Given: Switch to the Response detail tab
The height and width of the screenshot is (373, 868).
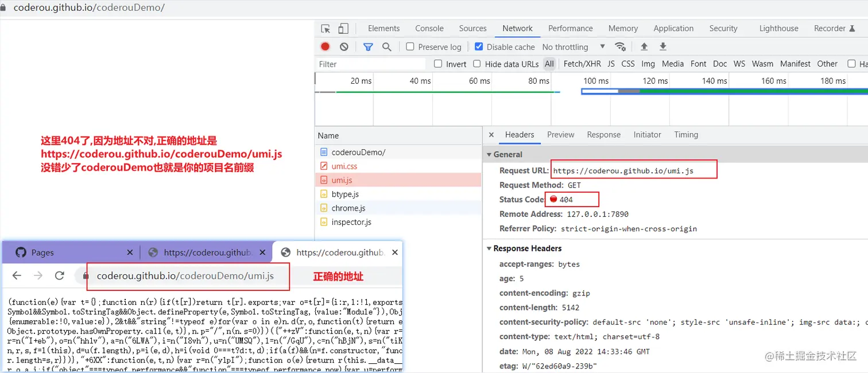Looking at the screenshot, I should click(604, 135).
